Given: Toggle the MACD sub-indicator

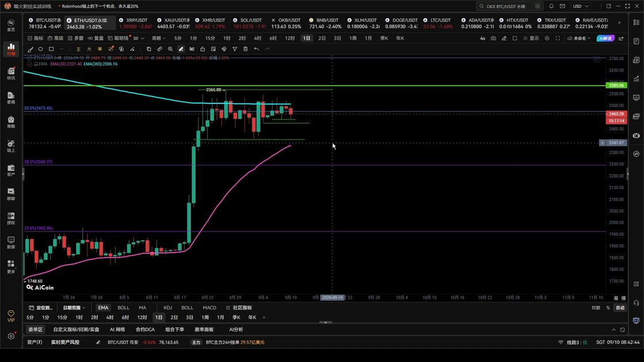Looking at the screenshot, I should [x=209, y=308].
